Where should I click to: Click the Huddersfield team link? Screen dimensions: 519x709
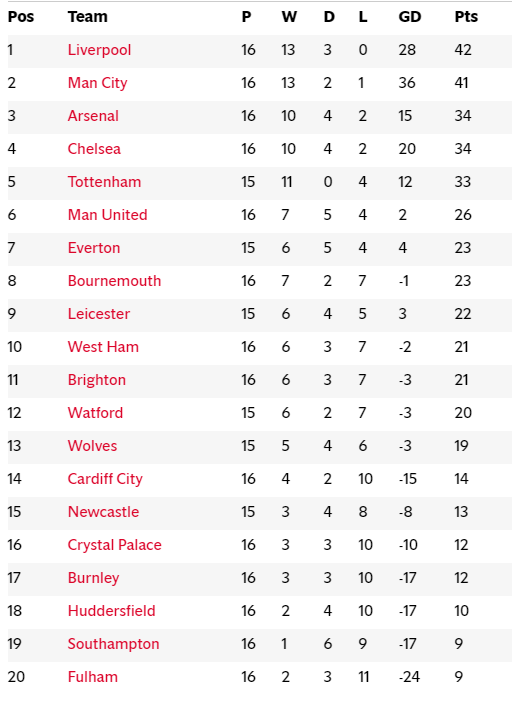112,611
